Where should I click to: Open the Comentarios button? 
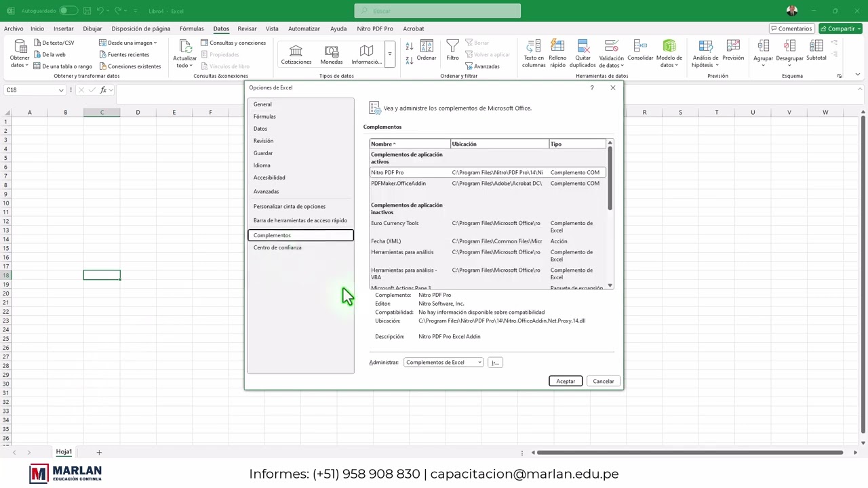(x=792, y=28)
